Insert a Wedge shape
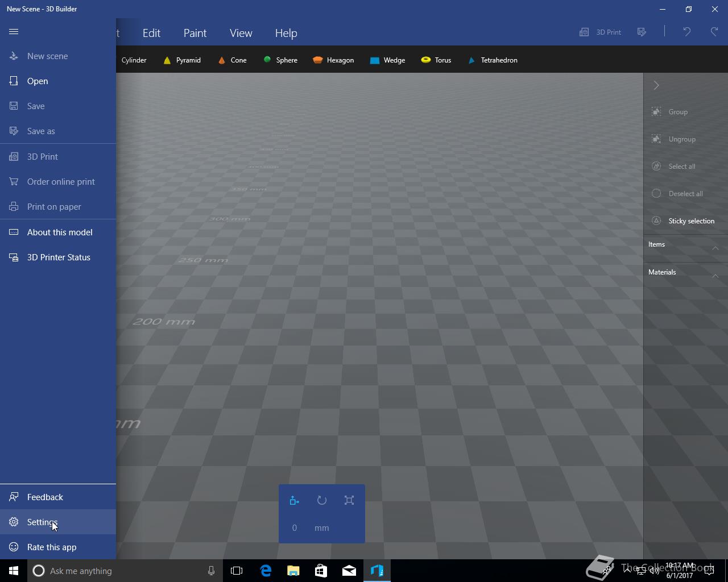Screen dimensions: 728x582 [x=387, y=60]
